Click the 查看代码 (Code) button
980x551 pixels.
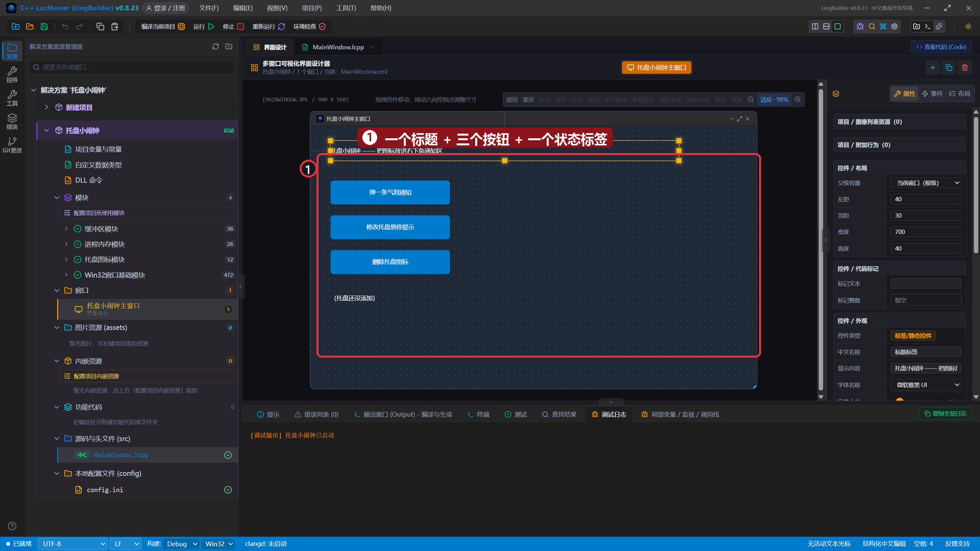click(x=941, y=47)
